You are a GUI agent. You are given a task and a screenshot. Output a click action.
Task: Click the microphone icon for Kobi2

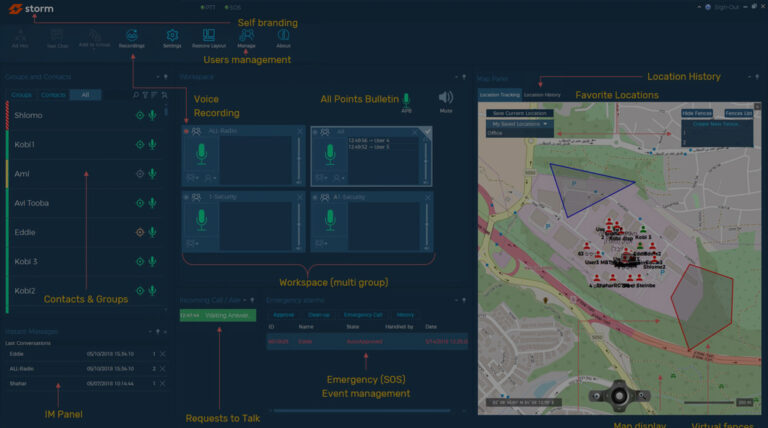coord(153,290)
